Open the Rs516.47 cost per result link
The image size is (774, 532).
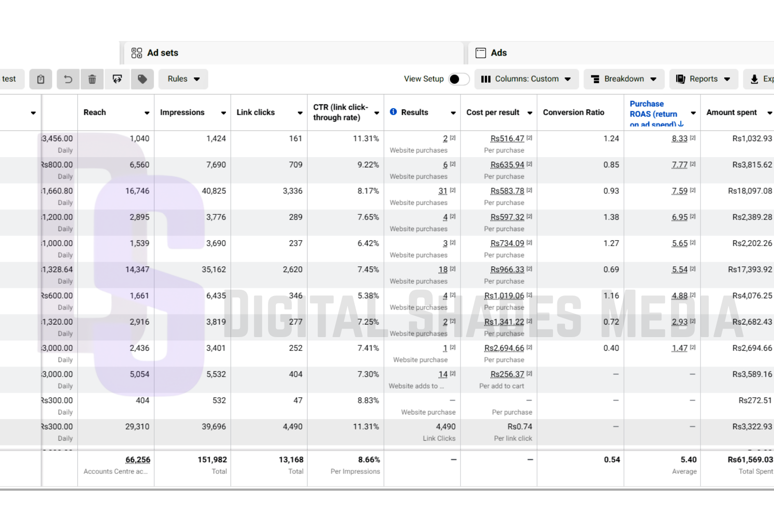point(507,139)
